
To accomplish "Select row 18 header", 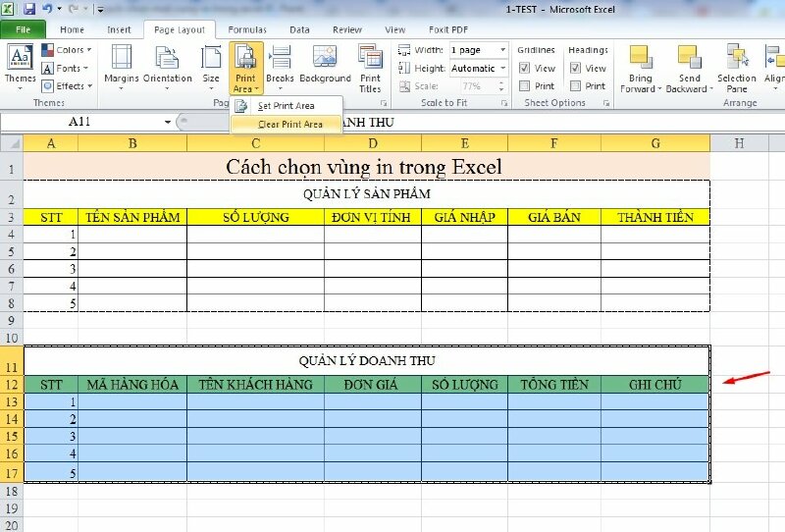I will tap(12, 491).
